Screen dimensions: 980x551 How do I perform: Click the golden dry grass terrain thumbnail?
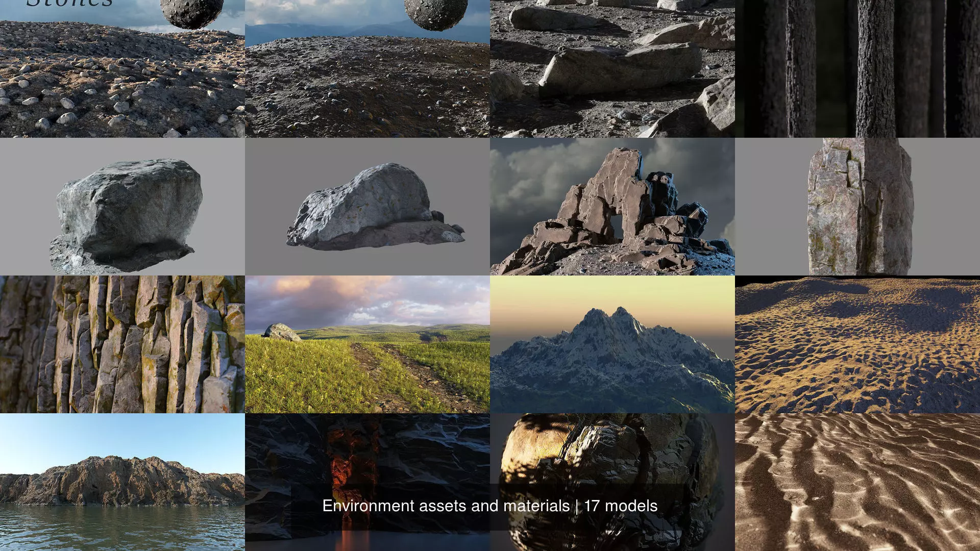pos(857,344)
